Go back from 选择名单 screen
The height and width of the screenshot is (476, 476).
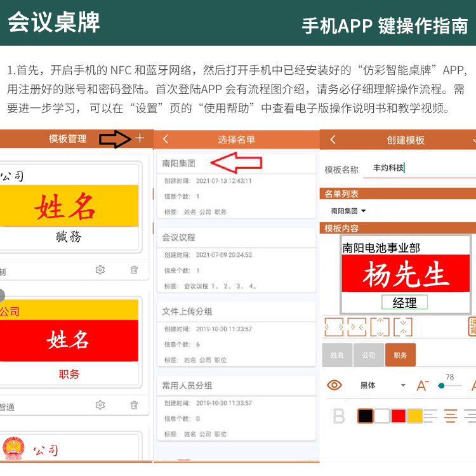coord(166,139)
